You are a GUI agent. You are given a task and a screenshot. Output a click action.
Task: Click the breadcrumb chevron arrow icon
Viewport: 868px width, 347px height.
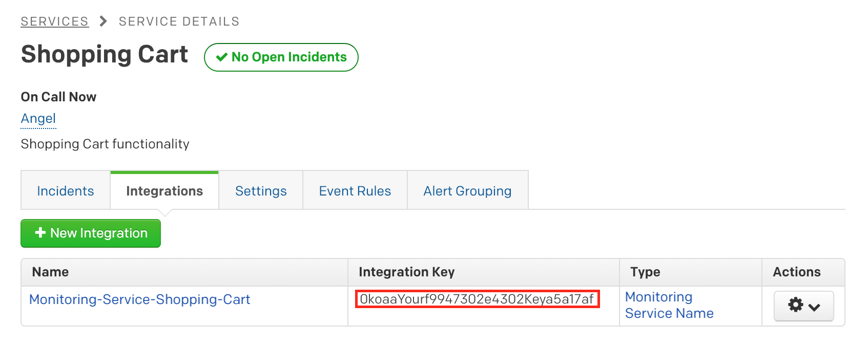[x=104, y=21]
